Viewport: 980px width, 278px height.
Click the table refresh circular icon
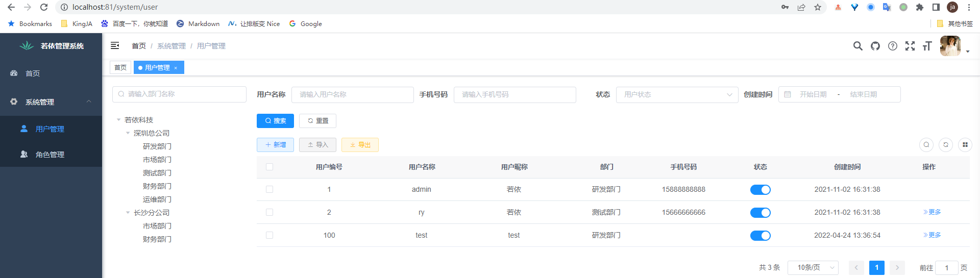(x=946, y=145)
